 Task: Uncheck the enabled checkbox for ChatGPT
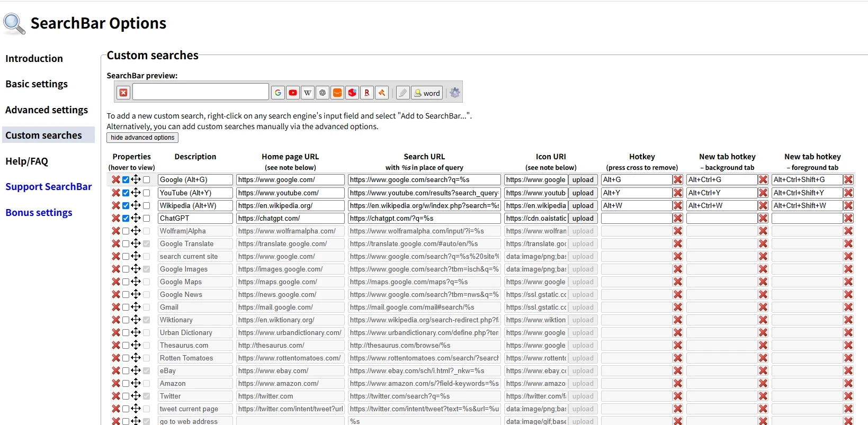click(126, 218)
